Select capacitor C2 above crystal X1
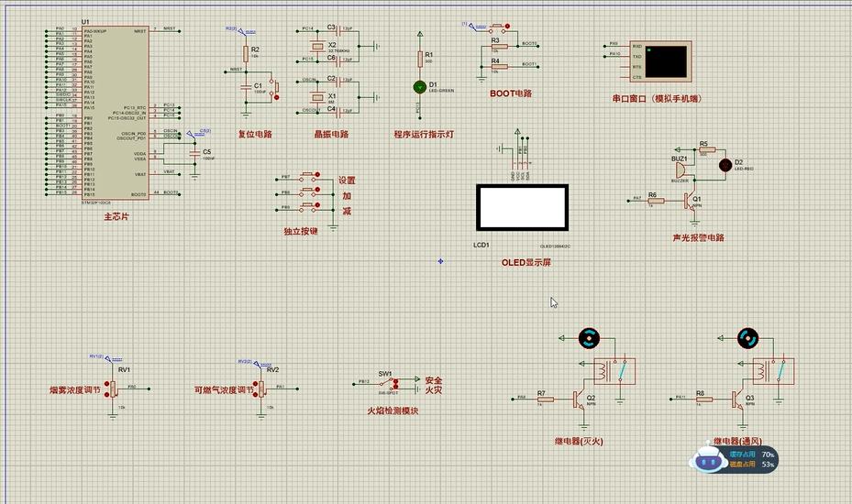Image resolution: width=852 pixels, height=504 pixels. (x=338, y=82)
